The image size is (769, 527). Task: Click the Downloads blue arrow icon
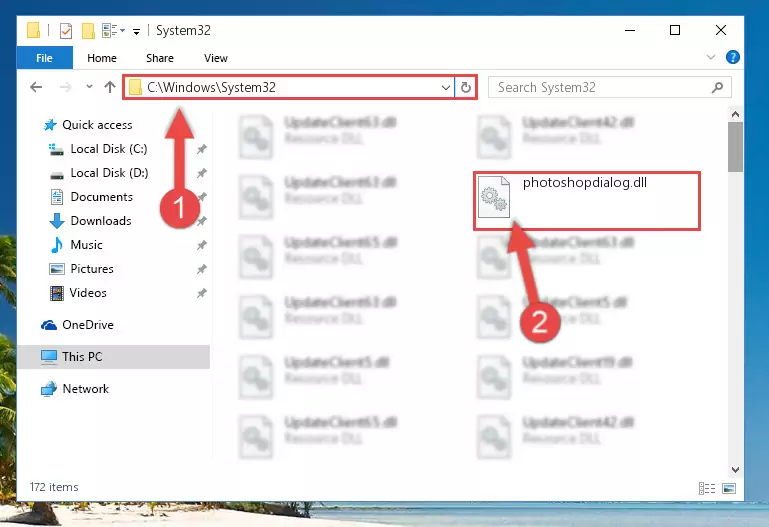(x=57, y=221)
